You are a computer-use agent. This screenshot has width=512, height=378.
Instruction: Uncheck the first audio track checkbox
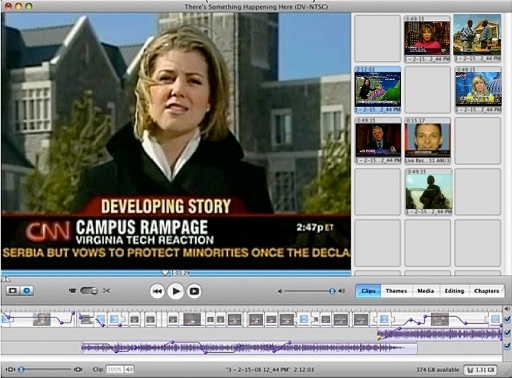coord(507,333)
